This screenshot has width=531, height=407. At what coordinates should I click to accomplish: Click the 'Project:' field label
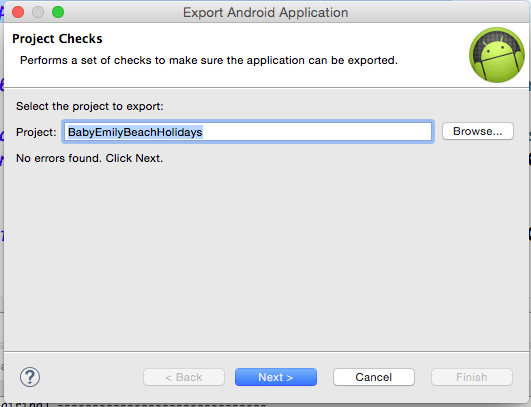pyautogui.click(x=36, y=132)
